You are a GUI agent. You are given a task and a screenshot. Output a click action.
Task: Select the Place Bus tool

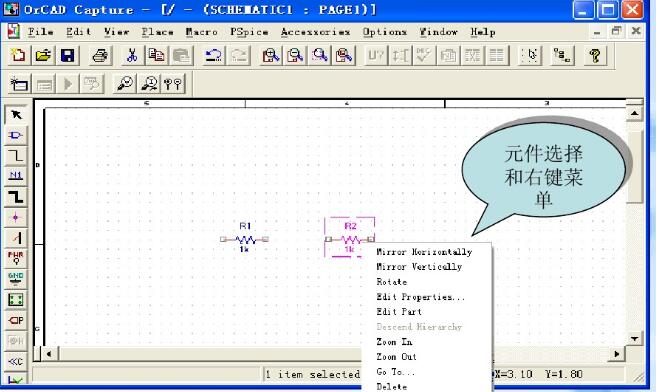[x=16, y=197]
